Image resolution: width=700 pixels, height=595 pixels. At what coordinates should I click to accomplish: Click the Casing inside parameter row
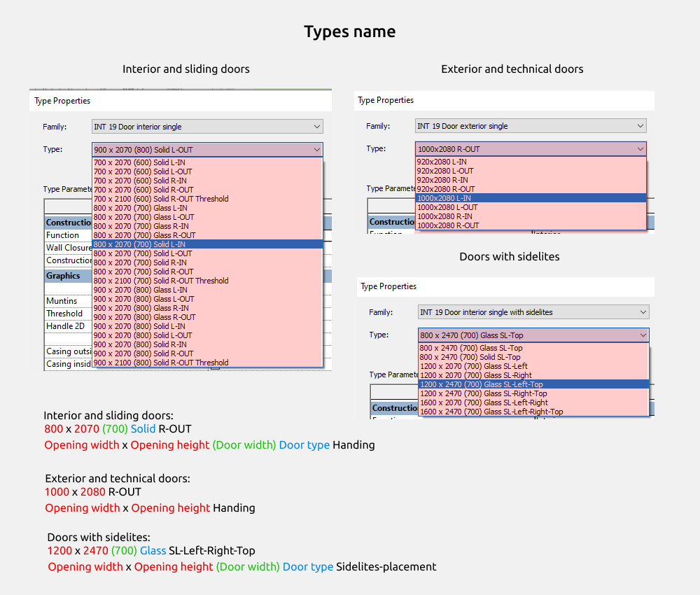[69, 364]
